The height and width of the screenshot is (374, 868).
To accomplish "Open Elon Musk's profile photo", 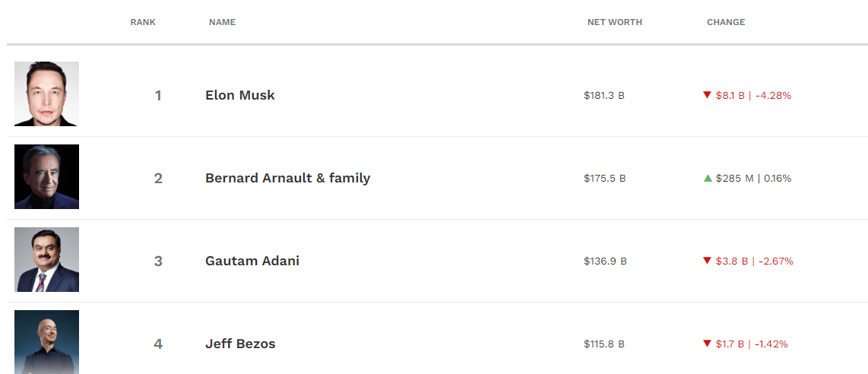I will (x=46, y=94).
